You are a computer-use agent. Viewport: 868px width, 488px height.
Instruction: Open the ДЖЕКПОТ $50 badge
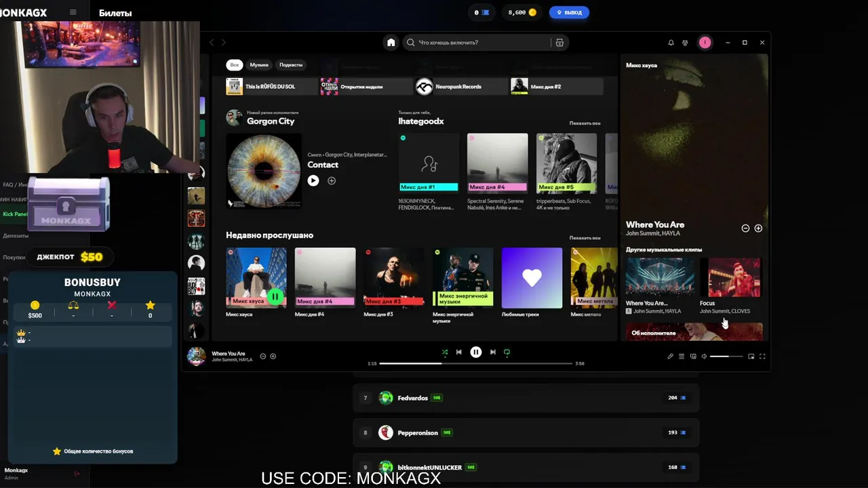point(70,257)
